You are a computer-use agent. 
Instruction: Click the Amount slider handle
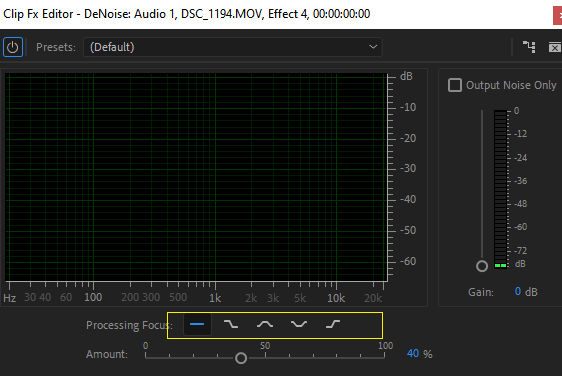click(x=241, y=358)
